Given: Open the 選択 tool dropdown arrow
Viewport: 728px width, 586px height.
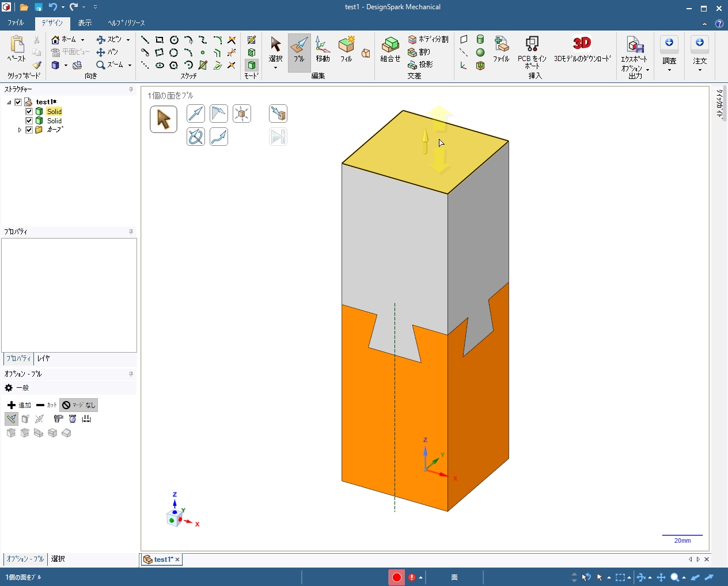Looking at the screenshot, I should click(275, 68).
